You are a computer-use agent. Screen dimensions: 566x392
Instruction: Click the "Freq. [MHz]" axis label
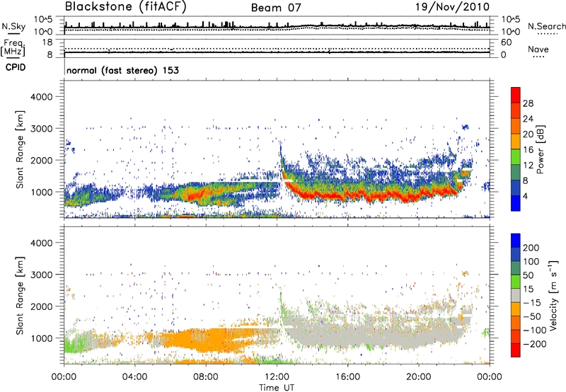click(13, 48)
